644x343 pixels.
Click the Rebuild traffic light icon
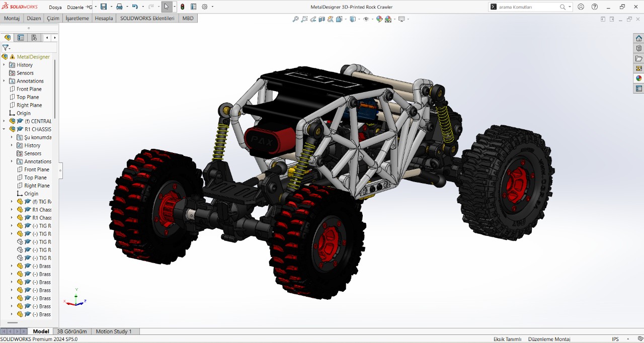click(x=182, y=7)
